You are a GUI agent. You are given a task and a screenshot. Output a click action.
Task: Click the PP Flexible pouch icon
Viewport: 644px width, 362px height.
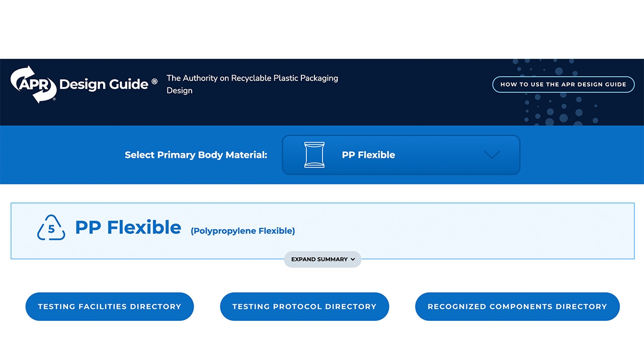coord(314,155)
